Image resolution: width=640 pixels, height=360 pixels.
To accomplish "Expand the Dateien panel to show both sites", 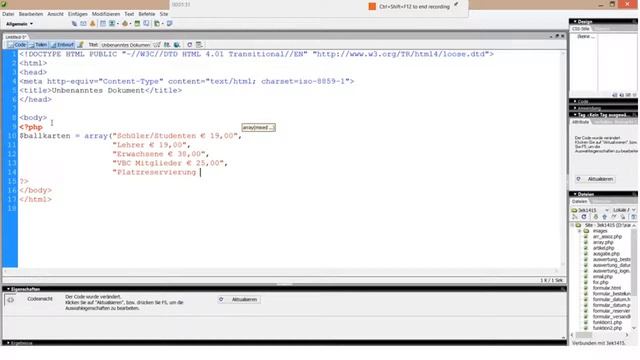I will 633,217.
